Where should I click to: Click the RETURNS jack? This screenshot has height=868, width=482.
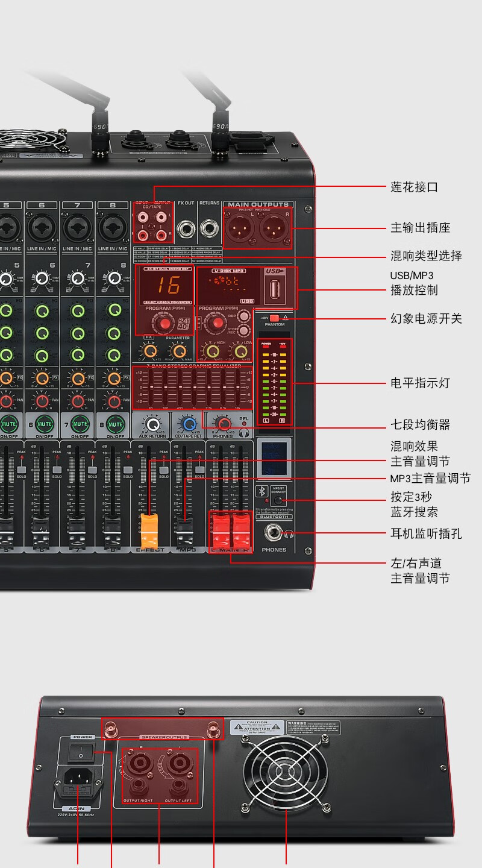[x=210, y=228]
